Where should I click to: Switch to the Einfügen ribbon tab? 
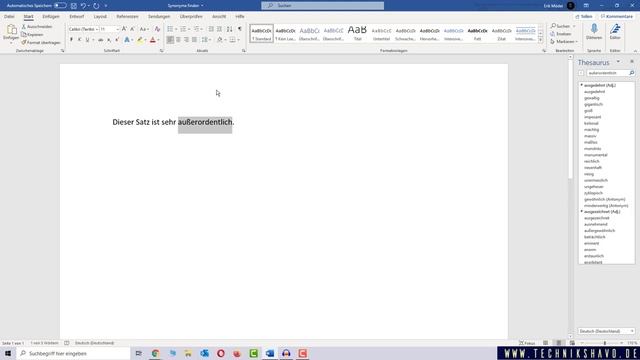click(x=51, y=16)
